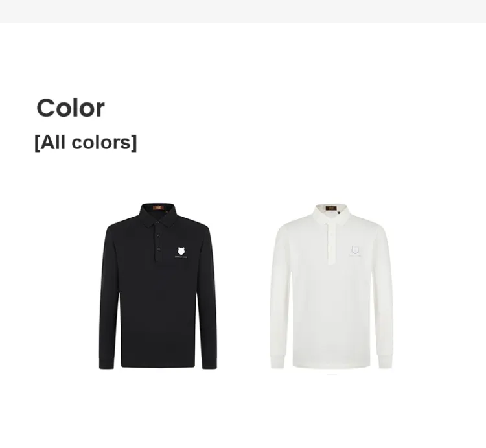Screen dimensions: 486x448
Task: Click the middle placket button on black polo
Action: 157,235
